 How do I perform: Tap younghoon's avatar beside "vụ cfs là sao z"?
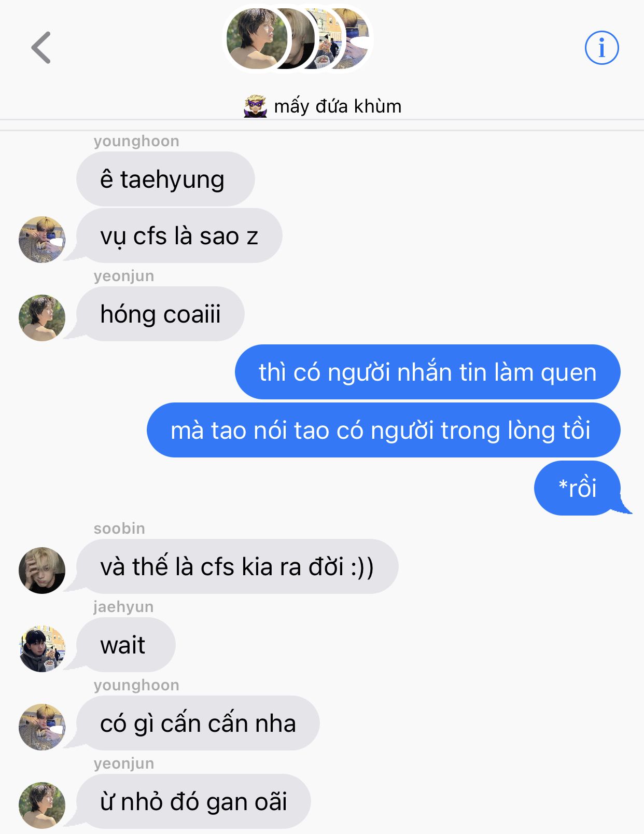42,240
